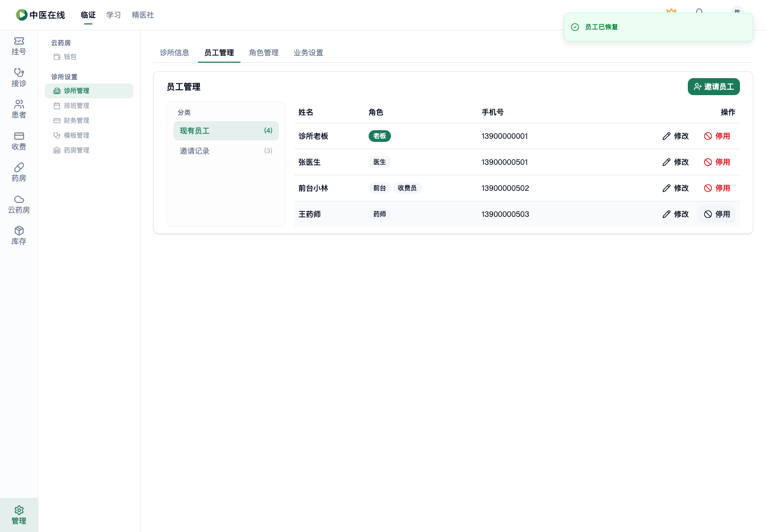Viewport: 766px width, 532px height.
Task: Edit 前台小林 via 修改
Action: pos(676,188)
